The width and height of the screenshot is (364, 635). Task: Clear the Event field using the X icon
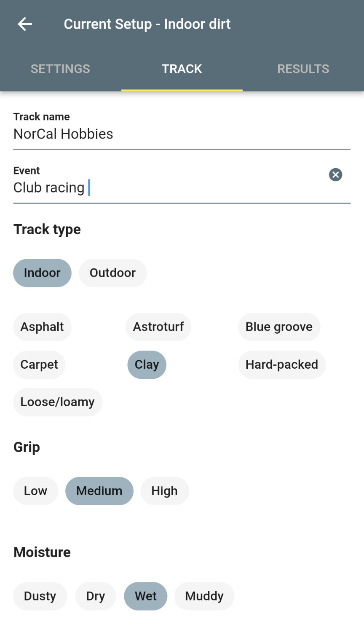click(x=335, y=175)
